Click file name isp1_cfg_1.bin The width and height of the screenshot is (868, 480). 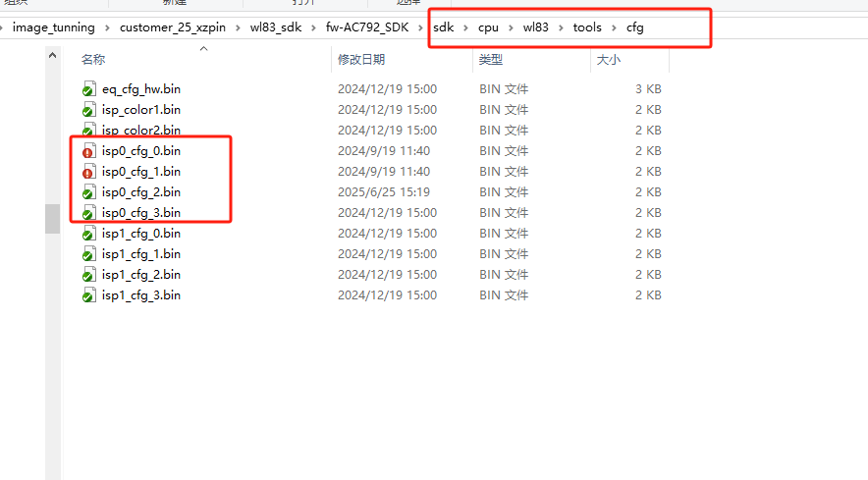141,254
